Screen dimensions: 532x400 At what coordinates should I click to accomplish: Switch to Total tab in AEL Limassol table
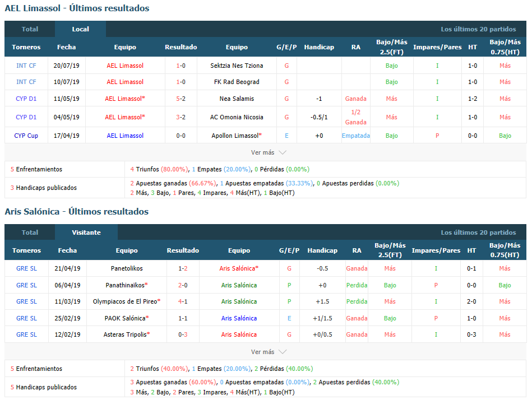[30, 29]
